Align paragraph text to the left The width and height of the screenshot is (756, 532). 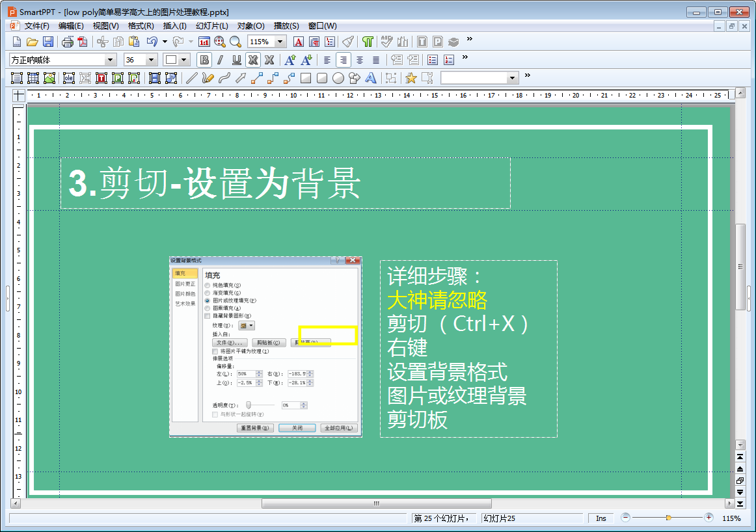tap(327, 60)
